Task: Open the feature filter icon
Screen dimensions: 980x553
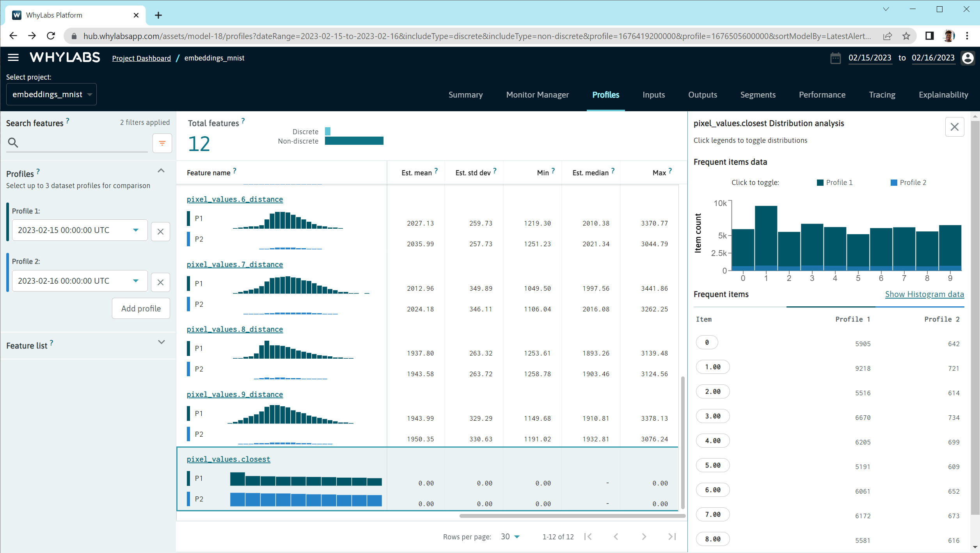Action: pos(162,143)
